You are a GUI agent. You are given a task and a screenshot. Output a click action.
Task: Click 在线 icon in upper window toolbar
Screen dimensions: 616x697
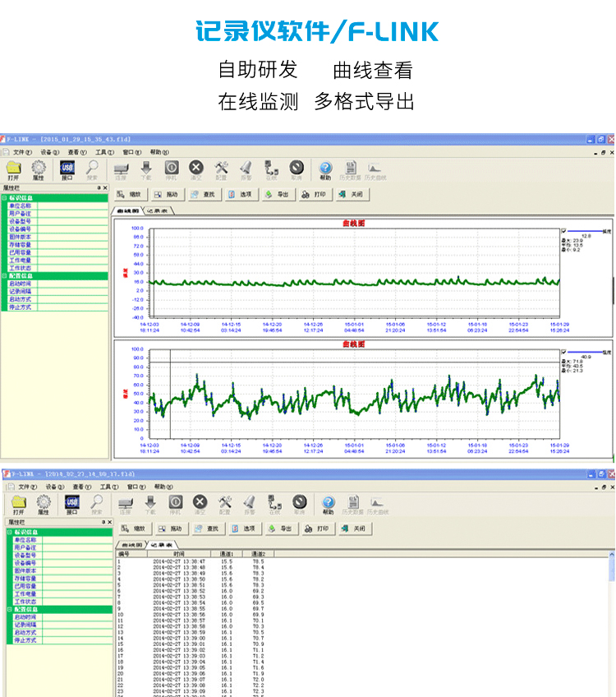pyautogui.click(x=271, y=170)
